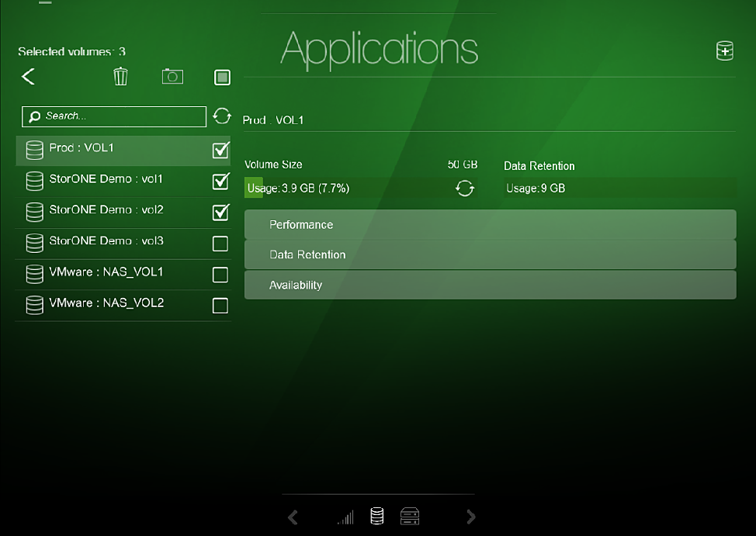Image resolution: width=756 pixels, height=536 pixels.
Task: Take snapshot using the camera icon
Action: tap(172, 76)
